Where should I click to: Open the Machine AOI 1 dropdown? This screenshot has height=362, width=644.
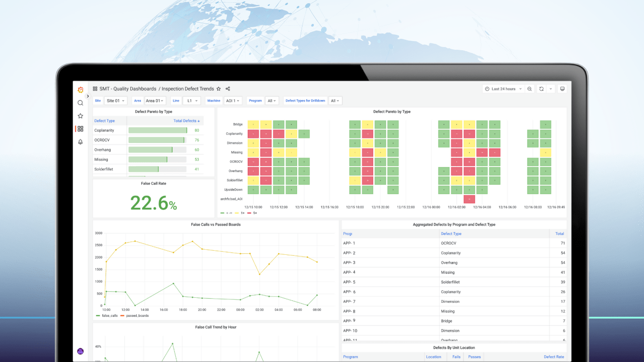(232, 101)
